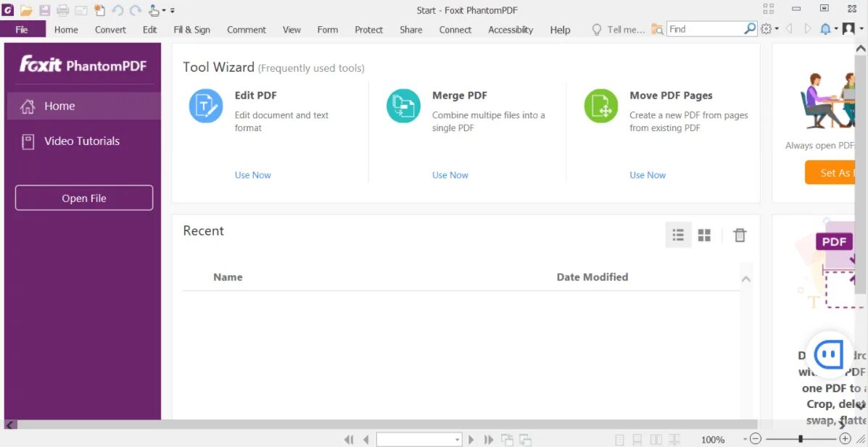Select the hand touch mode icon
The height and width of the screenshot is (447, 868).
pyautogui.click(x=154, y=10)
